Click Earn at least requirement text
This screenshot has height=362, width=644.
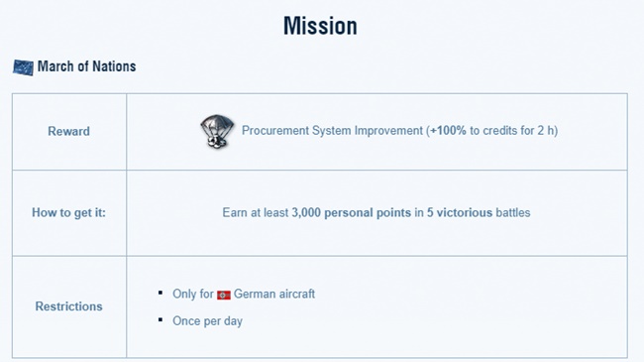click(x=255, y=212)
